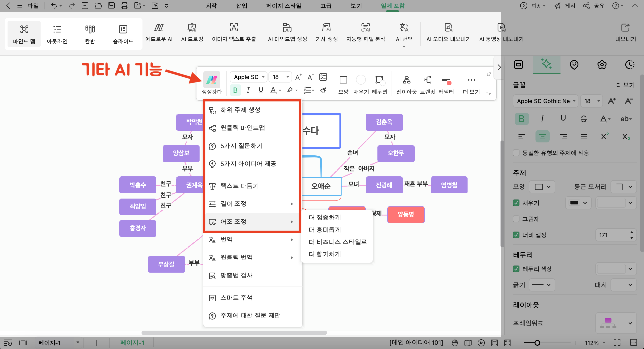Open Apple SD font dropdown in floating toolbar
This screenshot has width=644, height=349.
coord(249,77)
